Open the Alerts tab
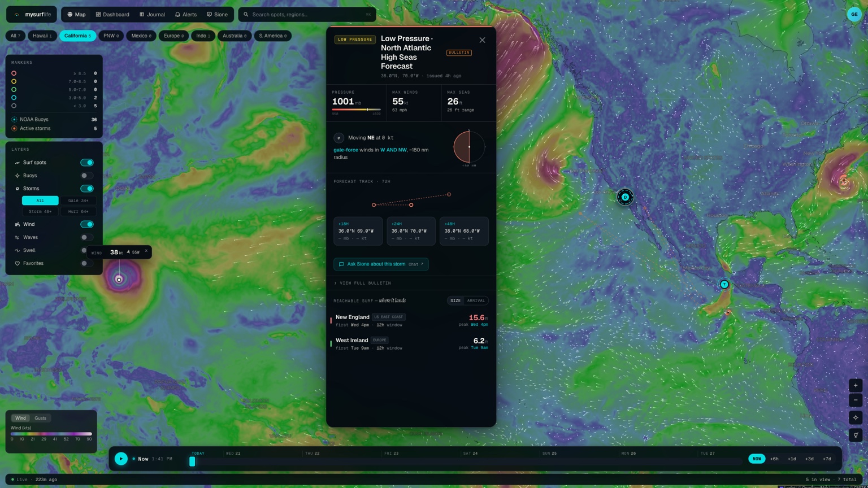 click(x=185, y=14)
